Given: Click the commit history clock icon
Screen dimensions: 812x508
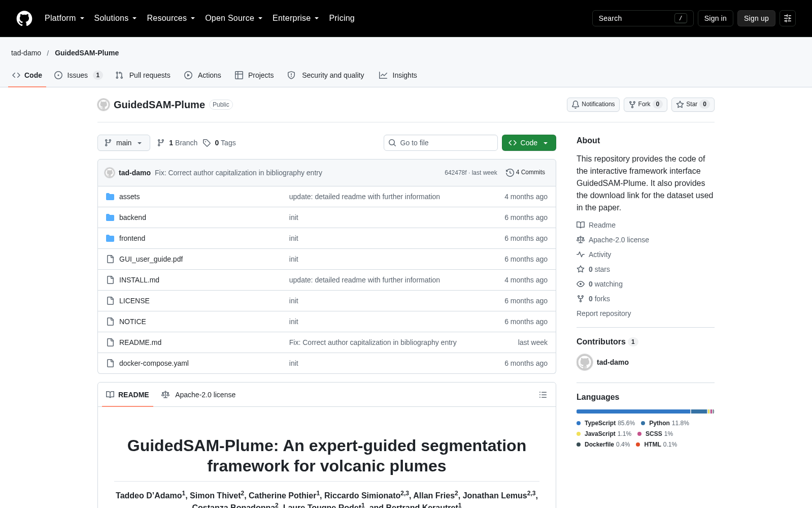Looking at the screenshot, I should (510, 173).
